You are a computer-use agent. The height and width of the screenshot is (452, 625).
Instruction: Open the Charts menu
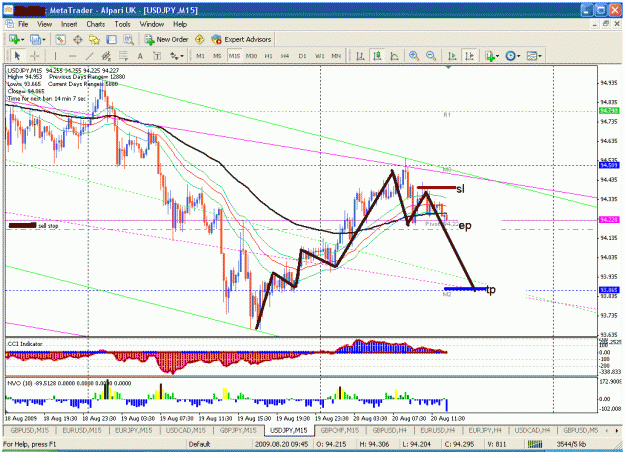96,24
